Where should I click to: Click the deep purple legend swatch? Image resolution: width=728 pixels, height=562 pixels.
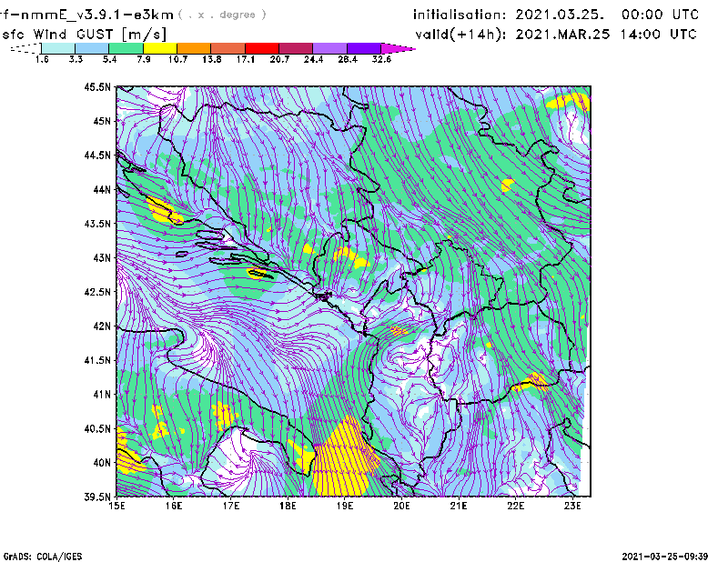[x=364, y=48]
